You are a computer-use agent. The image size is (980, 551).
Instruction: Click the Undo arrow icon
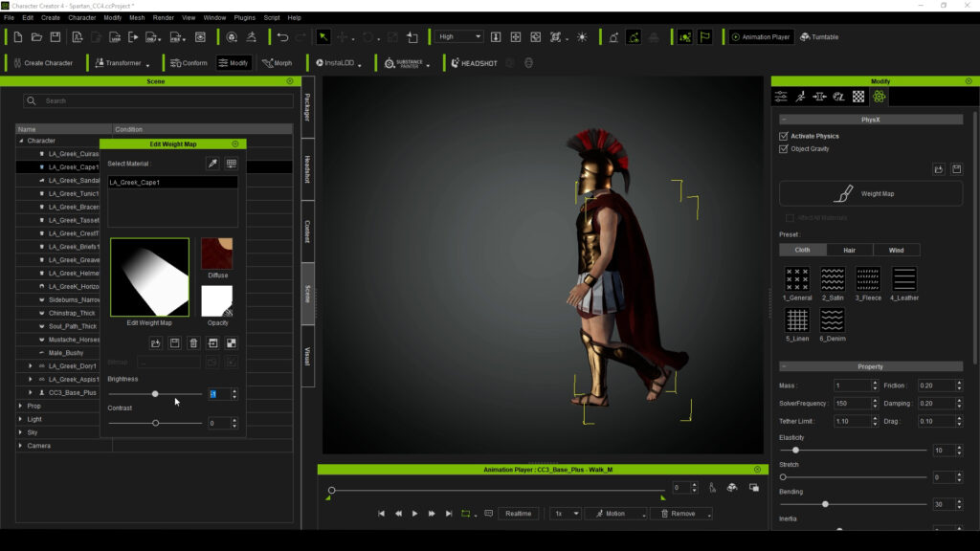(x=282, y=37)
